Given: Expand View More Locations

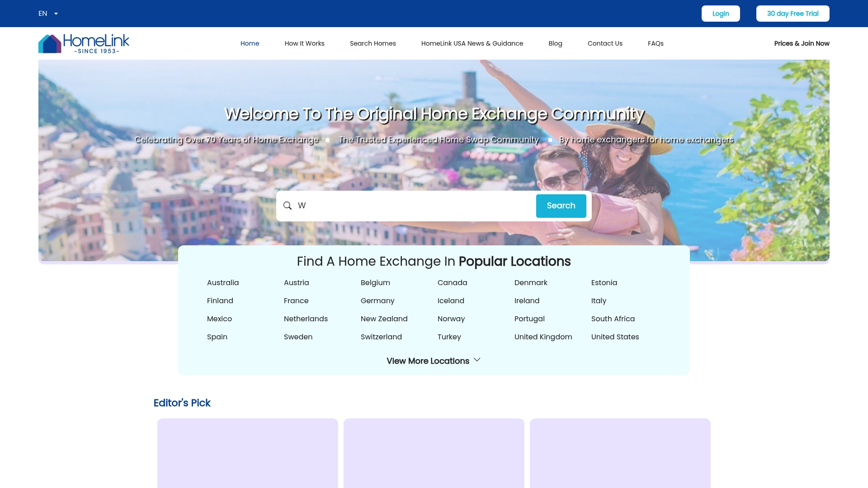Looking at the screenshot, I should tap(433, 361).
